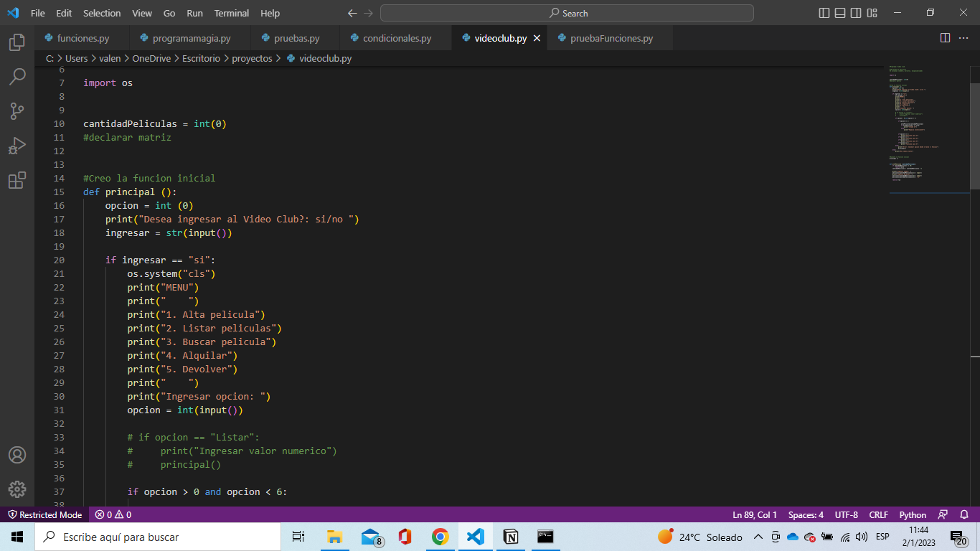
Task: Change encoding via UTF-8 indicator
Action: coord(846,514)
